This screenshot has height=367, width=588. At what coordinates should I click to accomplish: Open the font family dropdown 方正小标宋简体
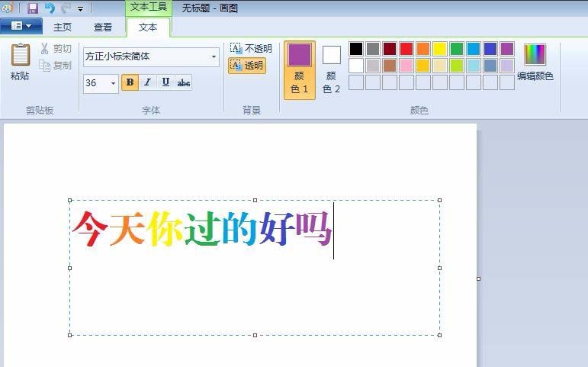point(214,56)
